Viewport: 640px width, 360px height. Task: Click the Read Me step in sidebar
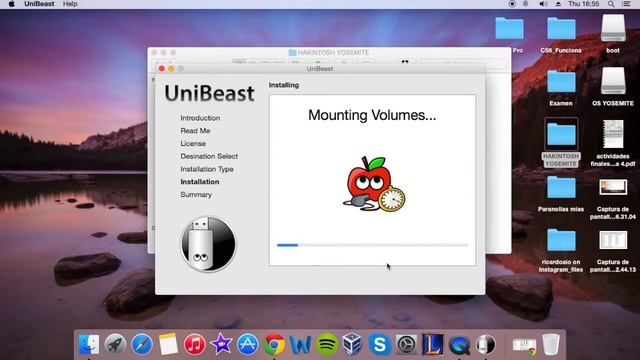tap(195, 131)
